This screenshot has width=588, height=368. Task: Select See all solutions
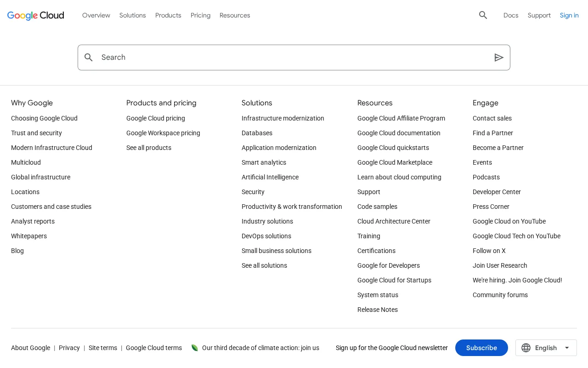[x=264, y=265]
